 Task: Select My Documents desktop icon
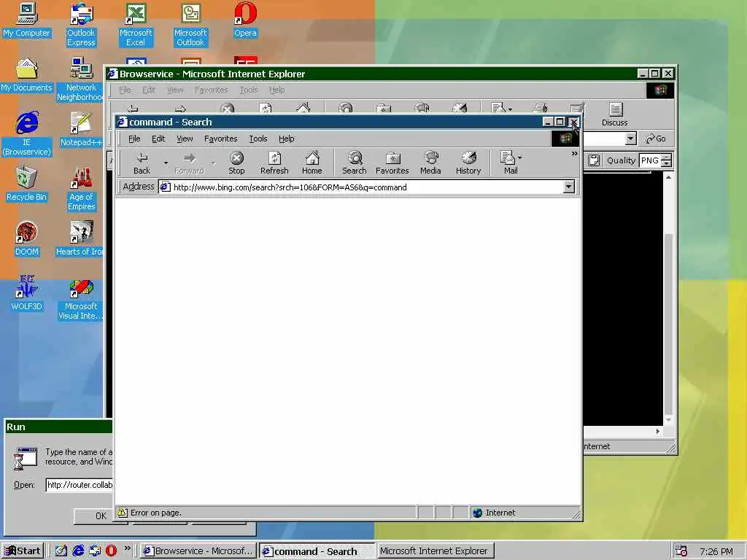coord(27,75)
